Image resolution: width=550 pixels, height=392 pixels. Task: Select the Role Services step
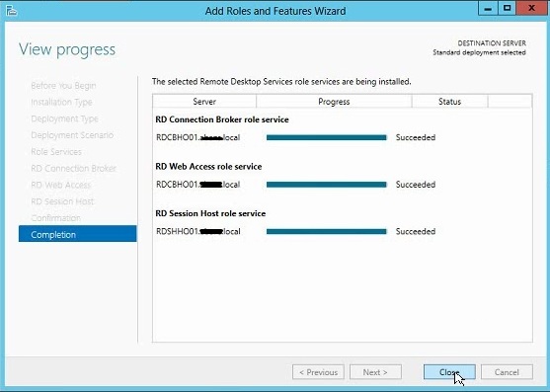tap(56, 151)
